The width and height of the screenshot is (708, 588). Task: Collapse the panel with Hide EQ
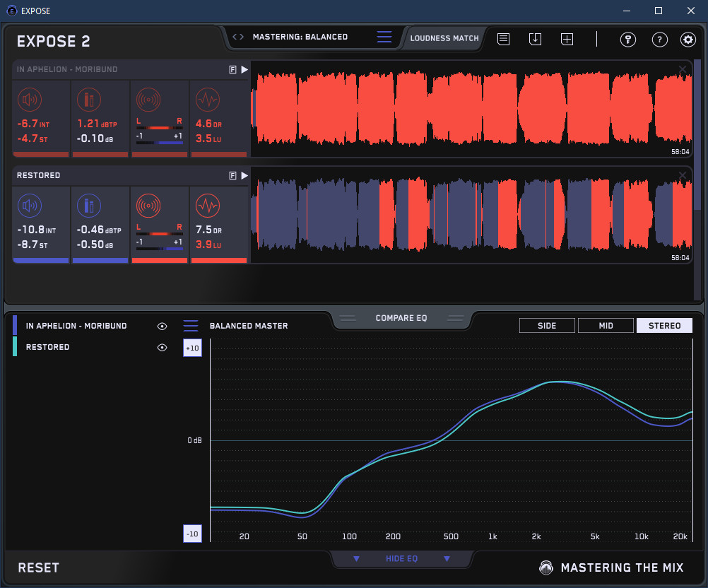(401, 558)
